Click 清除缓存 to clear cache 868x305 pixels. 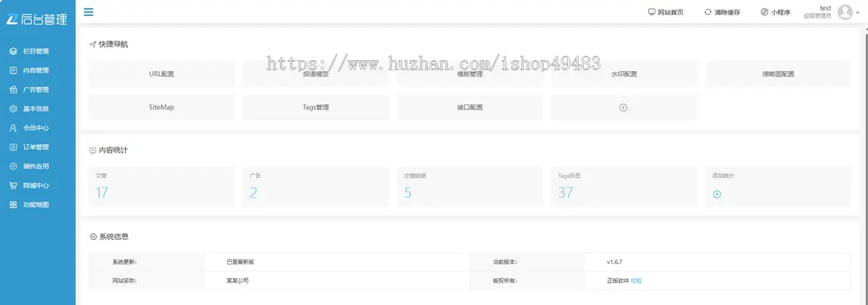point(727,12)
